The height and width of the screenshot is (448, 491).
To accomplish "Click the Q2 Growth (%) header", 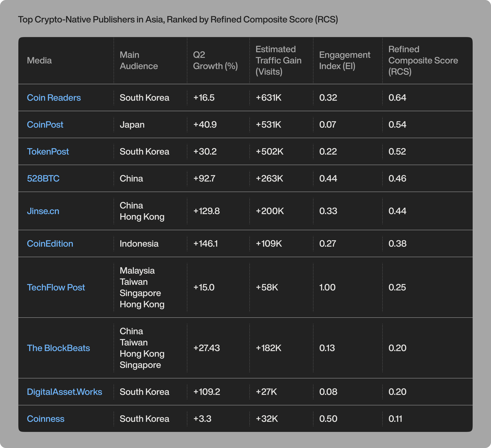I will tap(215, 60).
